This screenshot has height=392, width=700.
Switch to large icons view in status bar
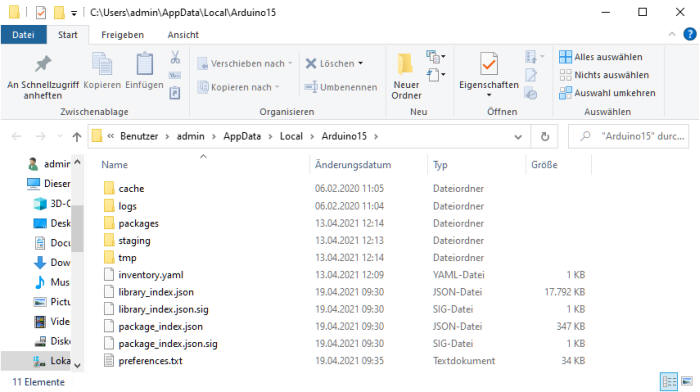click(x=687, y=382)
